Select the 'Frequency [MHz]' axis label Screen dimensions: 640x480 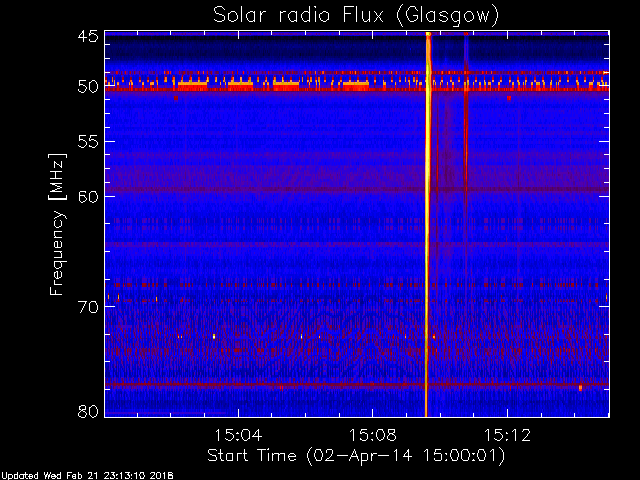point(57,224)
